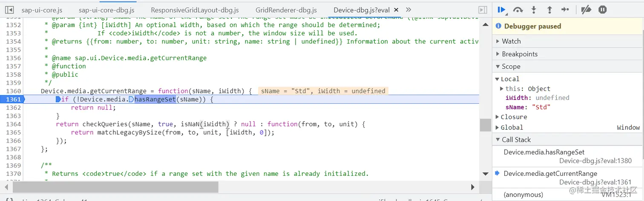Click vertical scrollbar down arrow
The width and height of the screenshot is (644, 201).
tap(485, 174)
